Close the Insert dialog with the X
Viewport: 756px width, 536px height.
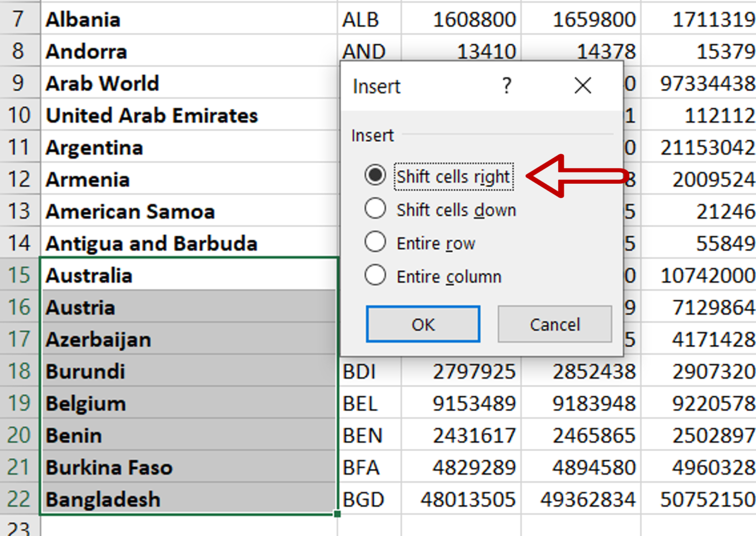click(x=583, y=86)
